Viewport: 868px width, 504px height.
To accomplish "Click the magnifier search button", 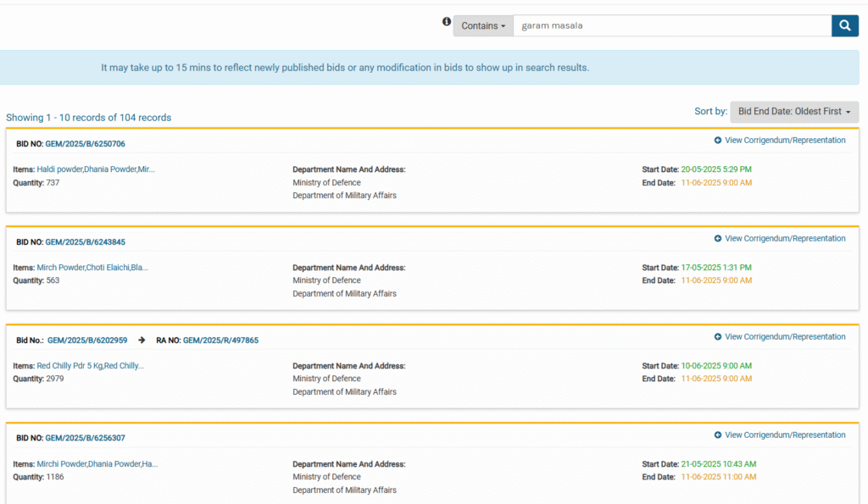I will 845,25.
